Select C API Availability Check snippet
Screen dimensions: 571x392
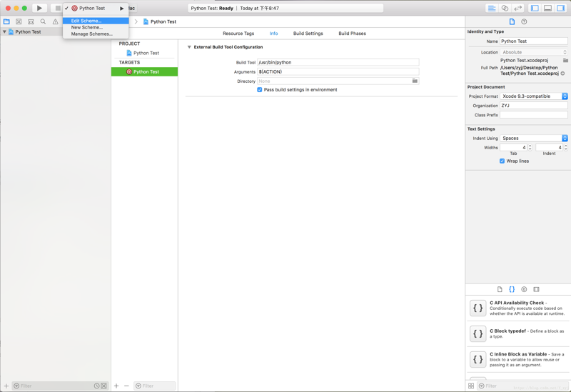pos(518,308)
